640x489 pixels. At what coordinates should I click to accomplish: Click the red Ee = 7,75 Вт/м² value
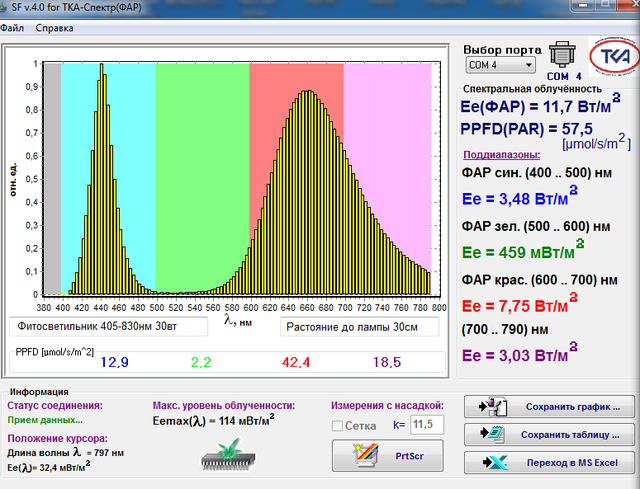(520, 303)
